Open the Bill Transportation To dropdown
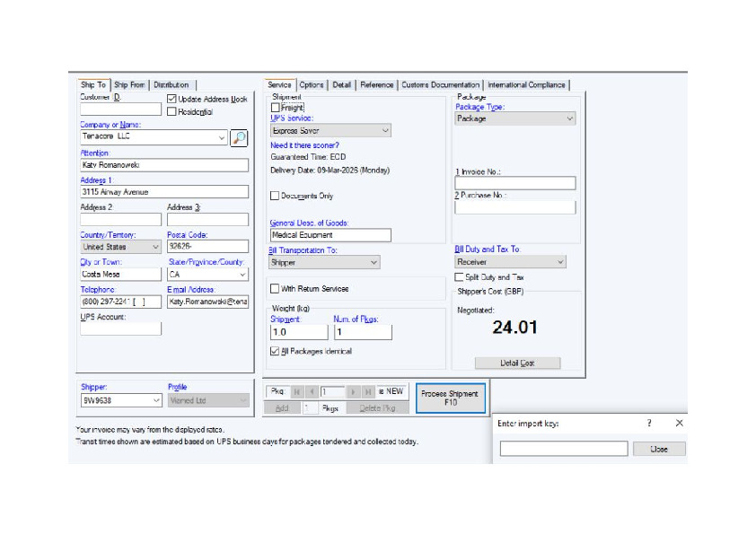 click(324, 263)
